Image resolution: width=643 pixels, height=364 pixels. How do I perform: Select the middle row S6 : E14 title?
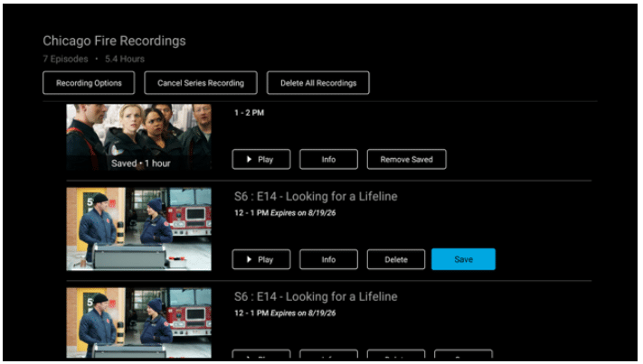click(x=316, y=197)
